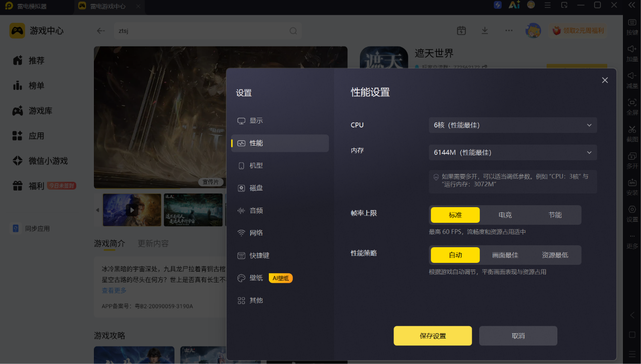Open the AI assistant icon in title bar
This screenshot has width=641, height=364.
pyautogui.click(x=514, y=5)
